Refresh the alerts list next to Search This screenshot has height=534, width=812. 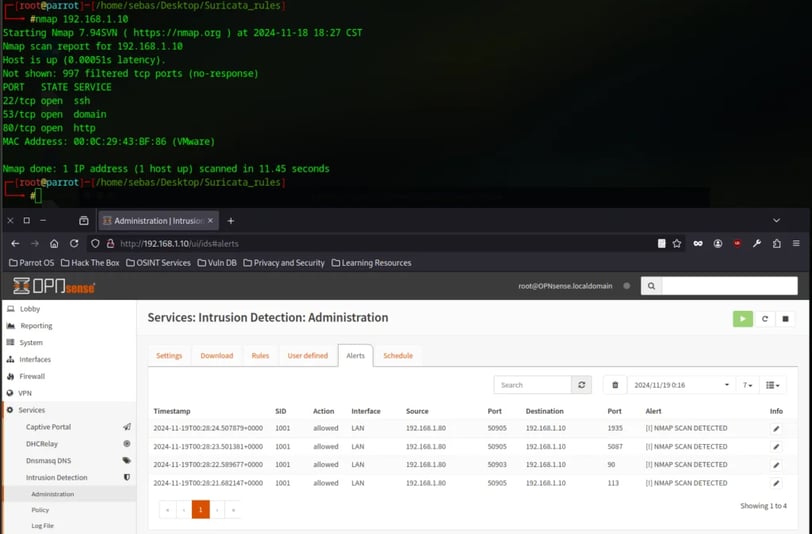coord(582,385)
